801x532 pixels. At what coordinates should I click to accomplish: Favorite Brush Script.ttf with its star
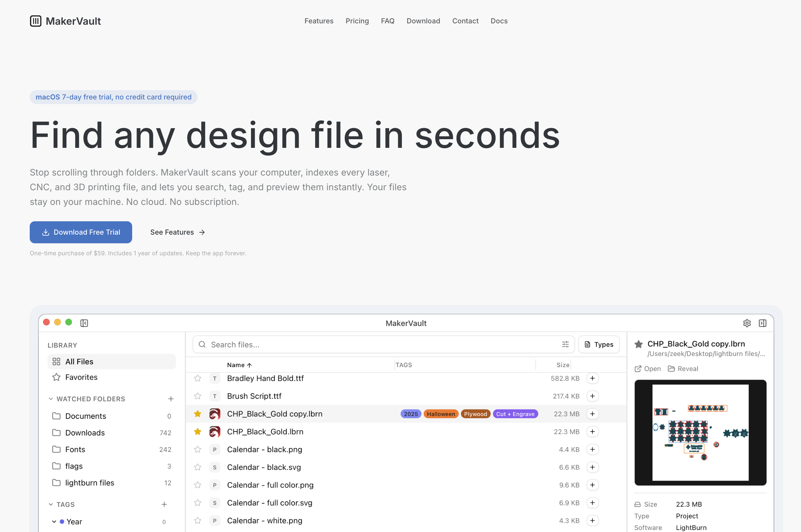tap(198, 396)
